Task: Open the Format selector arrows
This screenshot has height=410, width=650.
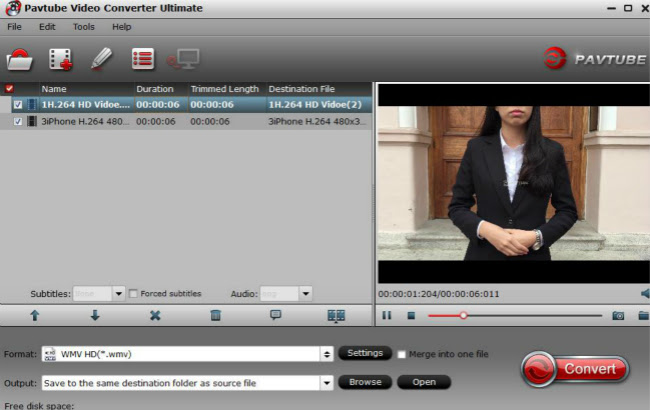Action: coord(327,354)
